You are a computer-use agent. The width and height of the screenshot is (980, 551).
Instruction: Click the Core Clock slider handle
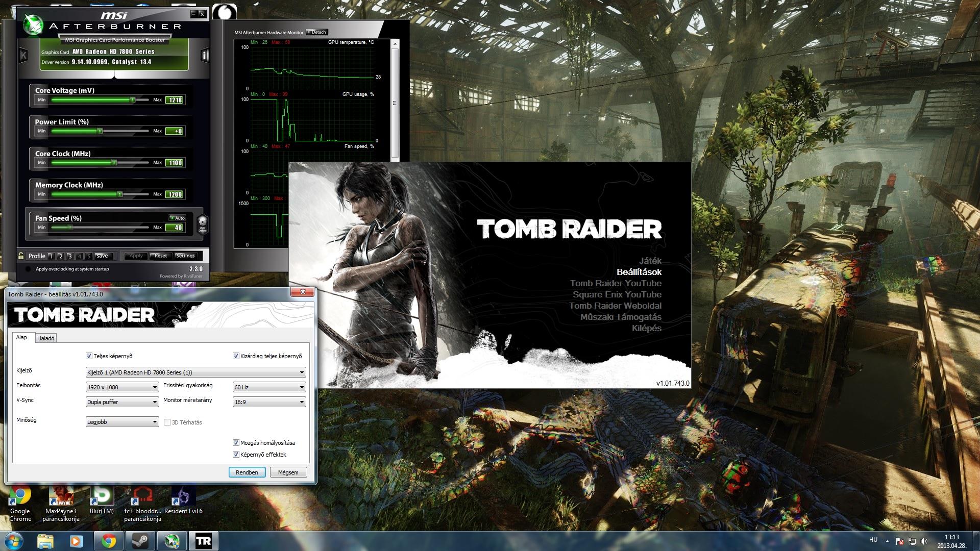click(x=114, y=163)
